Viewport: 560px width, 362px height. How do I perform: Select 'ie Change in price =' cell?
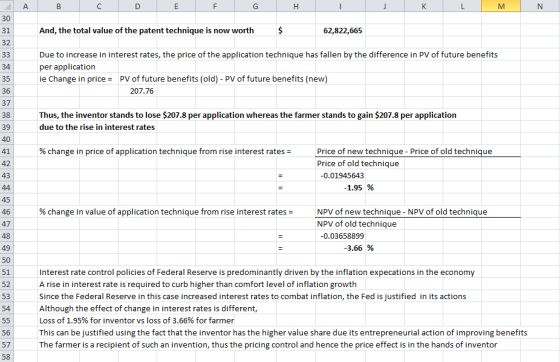(x=76, y=79)
